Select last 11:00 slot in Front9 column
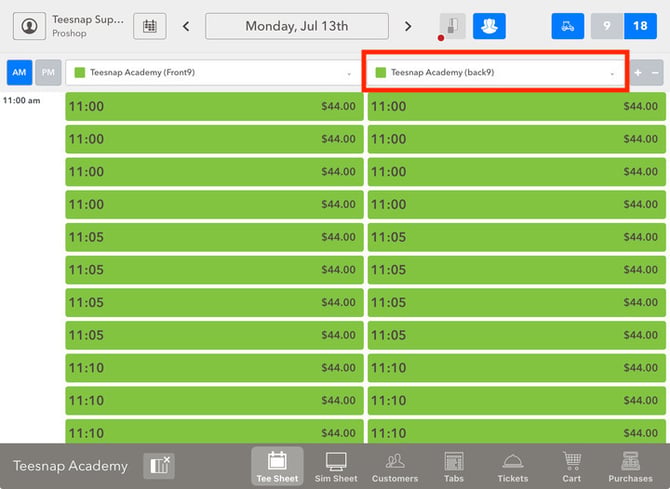Viewport: 670px width, 489px height. 214,204
